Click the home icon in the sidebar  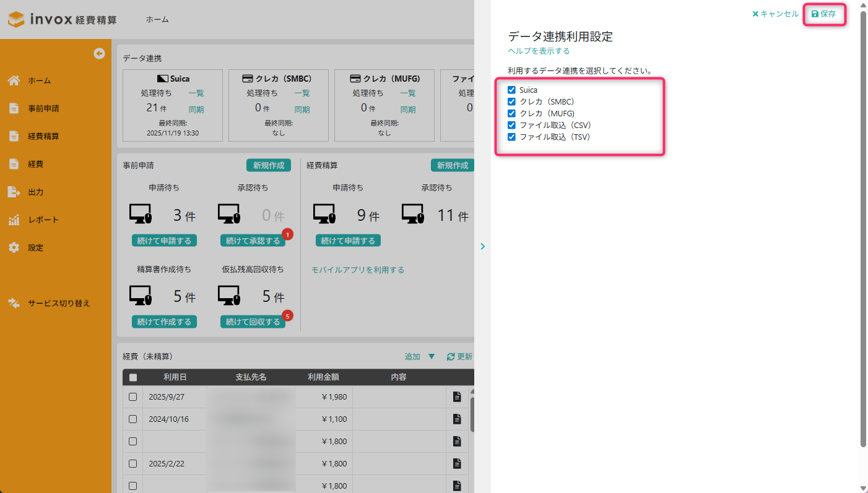click(x=14, y=80)
